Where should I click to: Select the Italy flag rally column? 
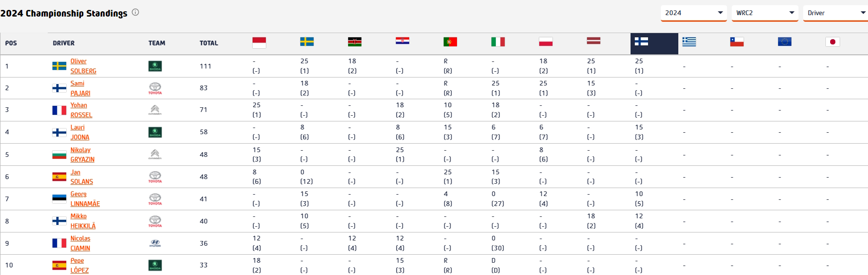(x=498, y=42)
